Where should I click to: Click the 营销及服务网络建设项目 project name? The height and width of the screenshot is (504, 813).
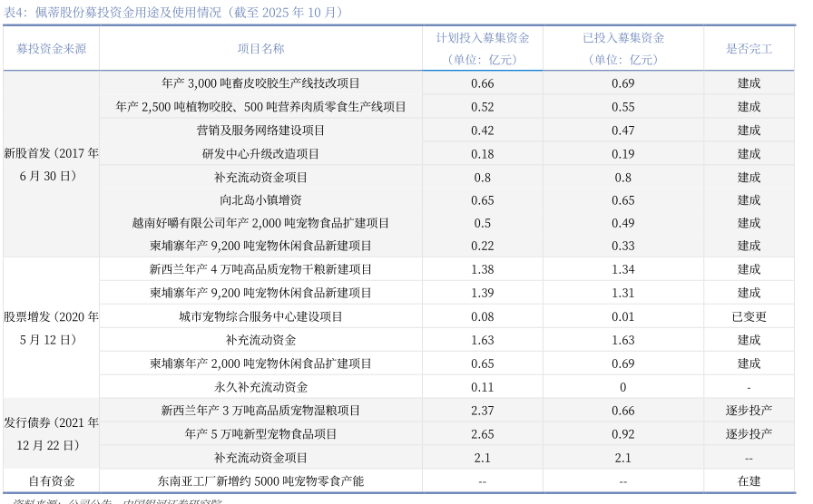tap(260, 131)
